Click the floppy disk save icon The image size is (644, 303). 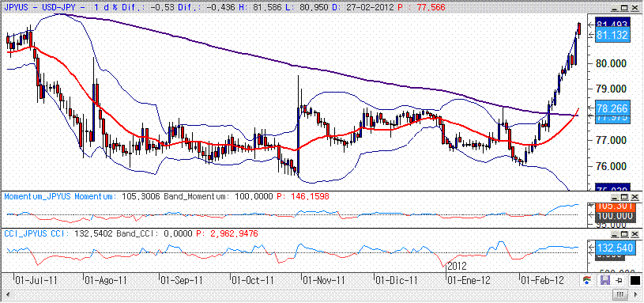pos(604,280)
